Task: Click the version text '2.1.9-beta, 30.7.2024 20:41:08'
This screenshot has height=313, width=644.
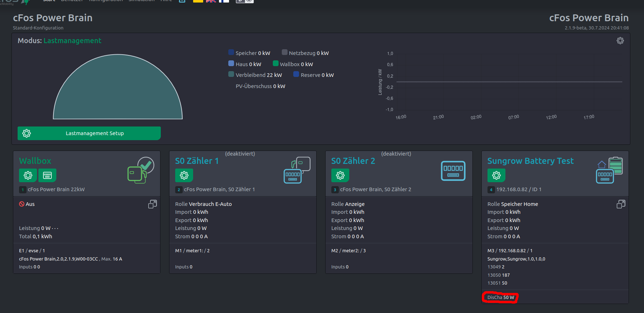Action: coord(597,28)
